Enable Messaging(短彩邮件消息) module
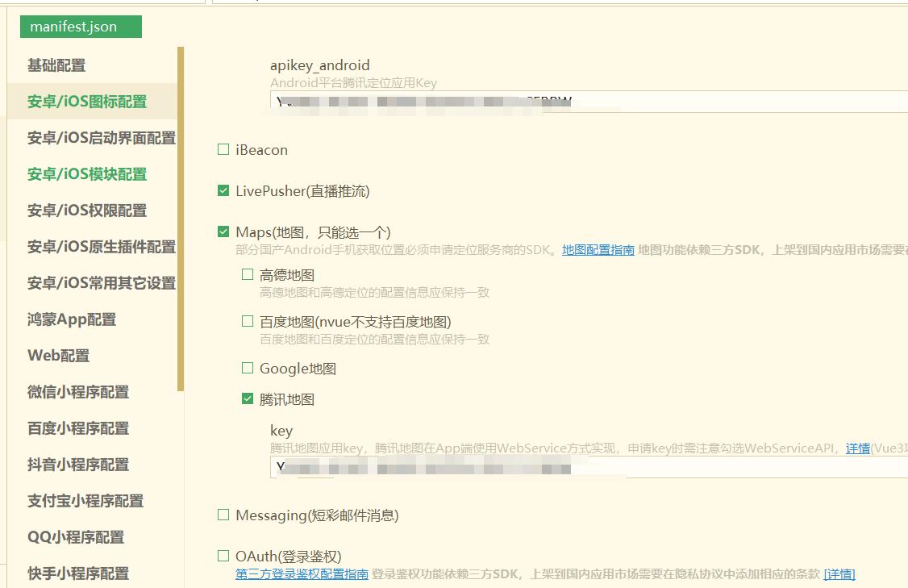Image resolution: width=908 pixels, height=588 pixels. click(223, 515)
